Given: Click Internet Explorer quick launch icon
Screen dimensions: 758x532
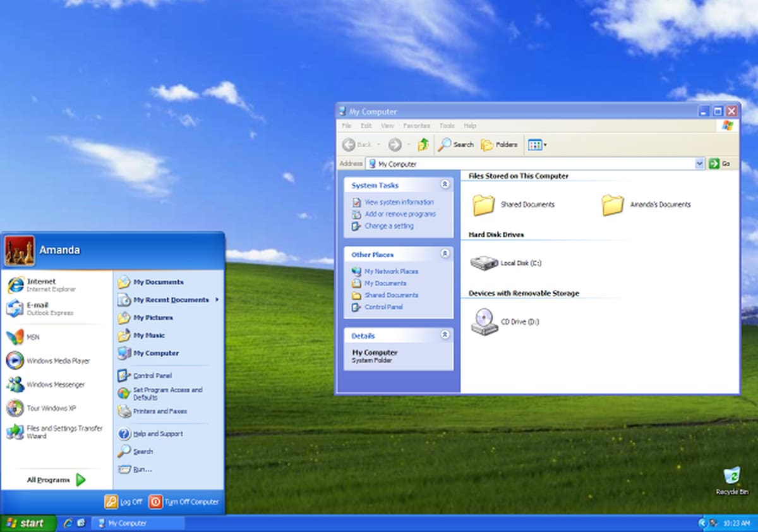Looking at the screenshot, I should pyautogui.click(x=68, y=523).
